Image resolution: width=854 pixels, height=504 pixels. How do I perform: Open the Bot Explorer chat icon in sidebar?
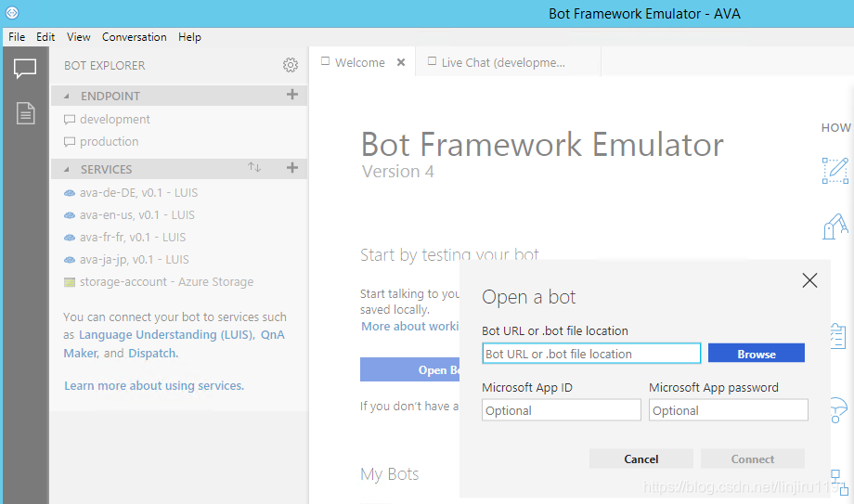coord(25,69)
